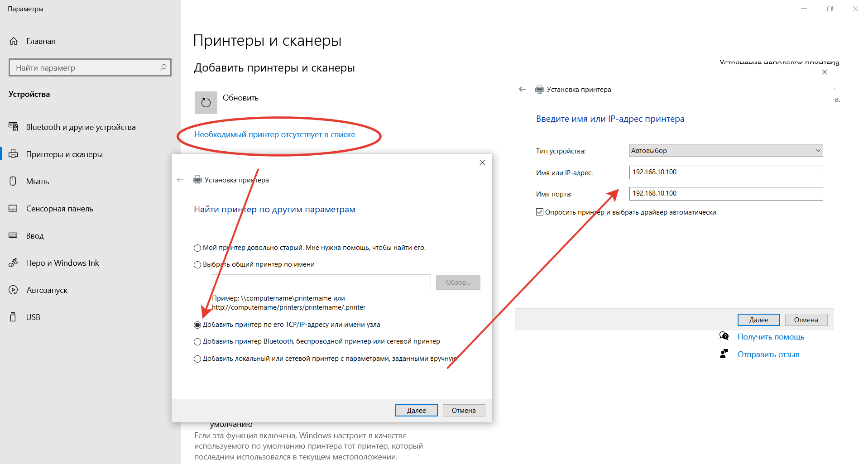868x464 pixels.
Task: Expand the device type dropdown
Action: click(x=725, y=151)
